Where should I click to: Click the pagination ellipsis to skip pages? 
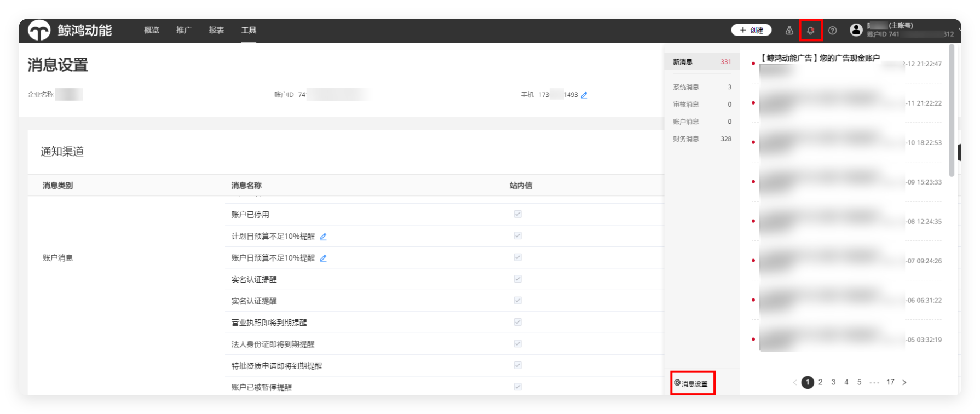click(x=874, y=383)
